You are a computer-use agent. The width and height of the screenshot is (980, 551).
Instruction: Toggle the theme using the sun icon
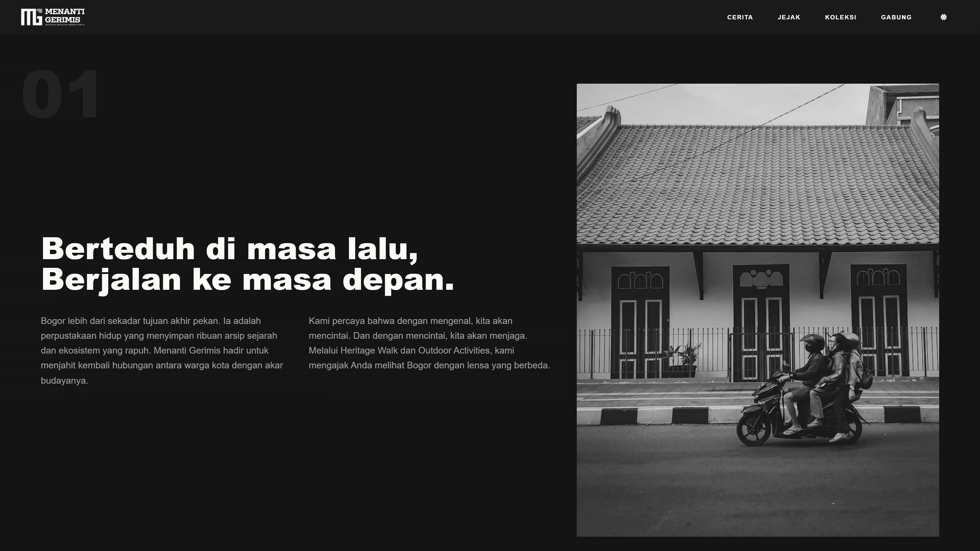944,17
